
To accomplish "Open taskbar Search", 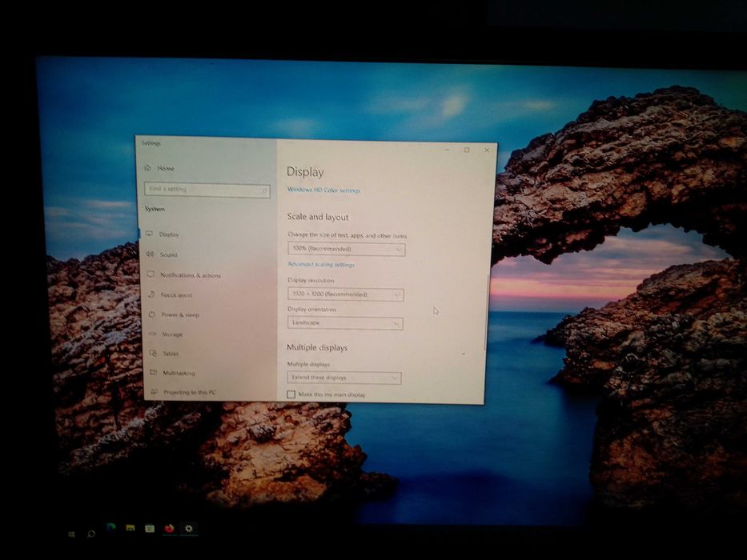I will click(x=90, y=534).
